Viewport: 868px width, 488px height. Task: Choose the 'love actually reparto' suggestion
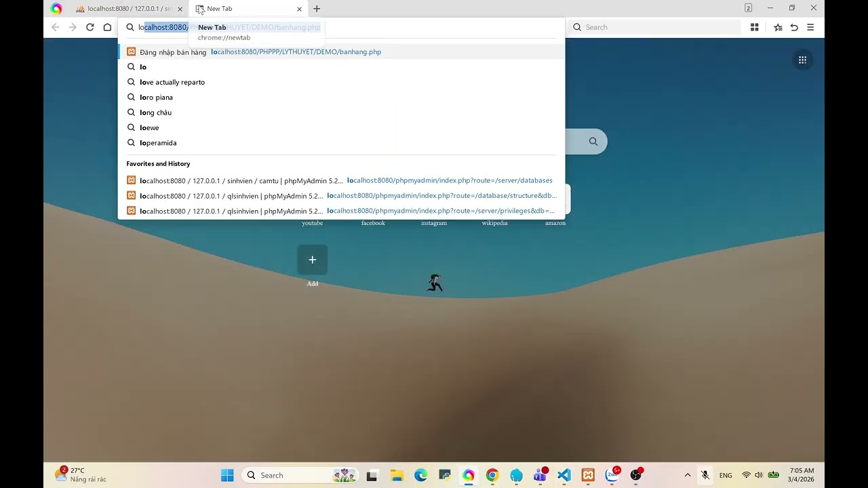(341, 82)
